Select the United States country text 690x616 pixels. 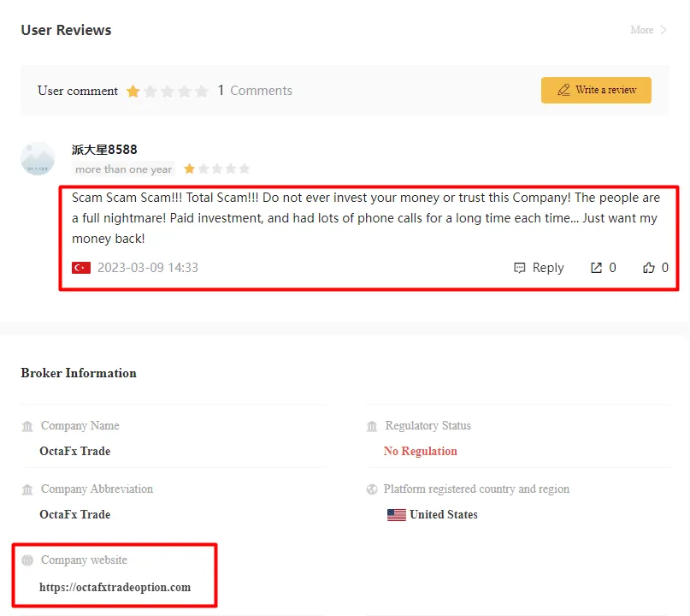[444, 515]
